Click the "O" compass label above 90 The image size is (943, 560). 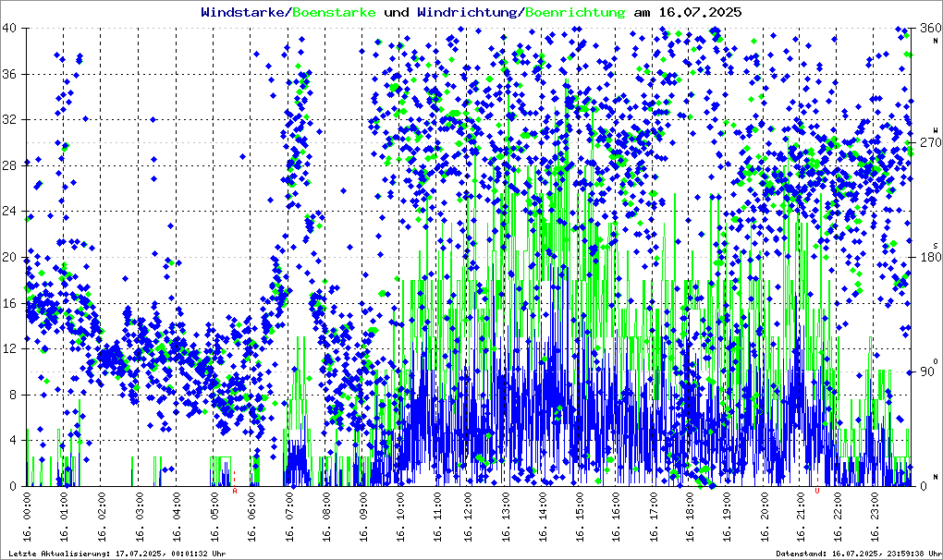click(936, 360)
